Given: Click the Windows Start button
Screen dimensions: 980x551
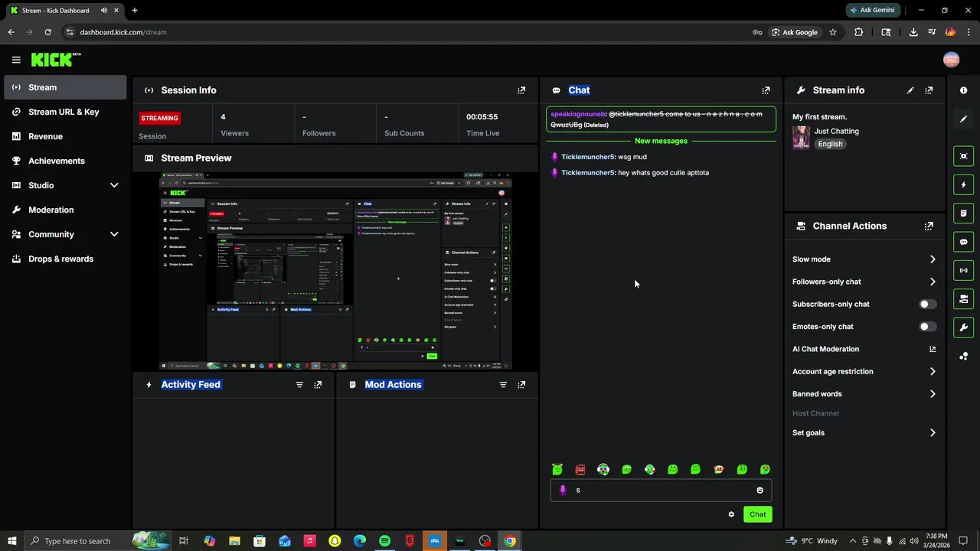Looking at the screenshot, I should click(12, 541).
